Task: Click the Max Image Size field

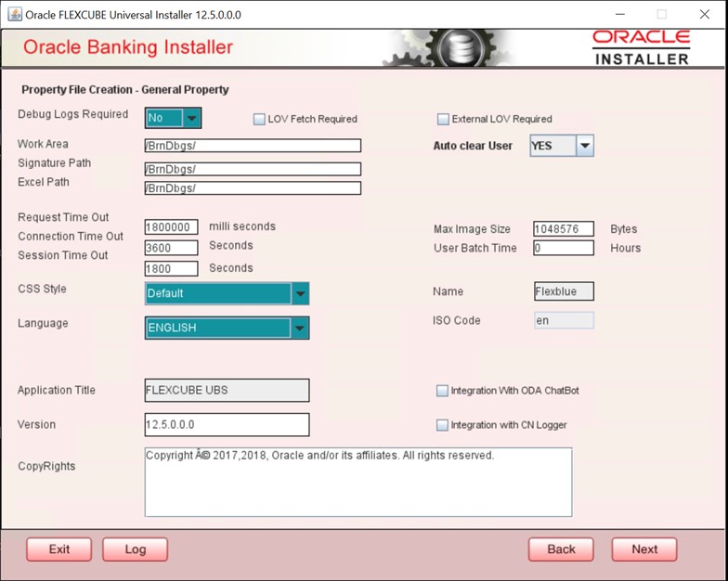Action: 563,228
